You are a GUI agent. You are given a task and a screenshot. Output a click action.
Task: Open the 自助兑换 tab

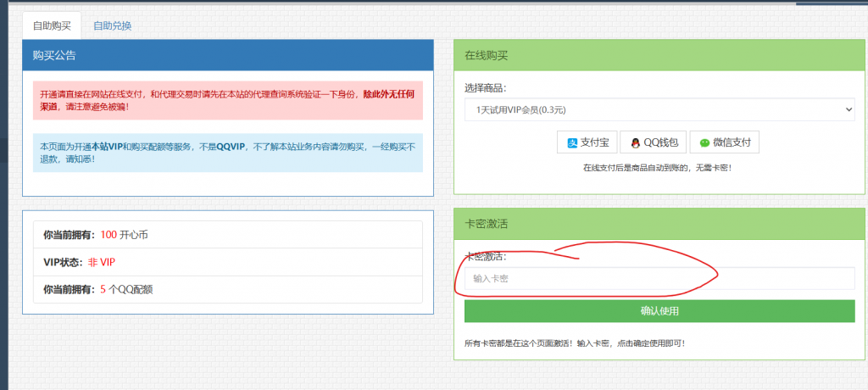click(112, 25)
